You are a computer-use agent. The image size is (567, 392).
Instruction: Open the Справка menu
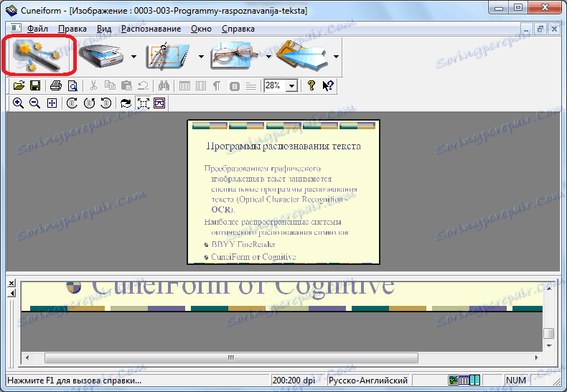coord(238,29)
